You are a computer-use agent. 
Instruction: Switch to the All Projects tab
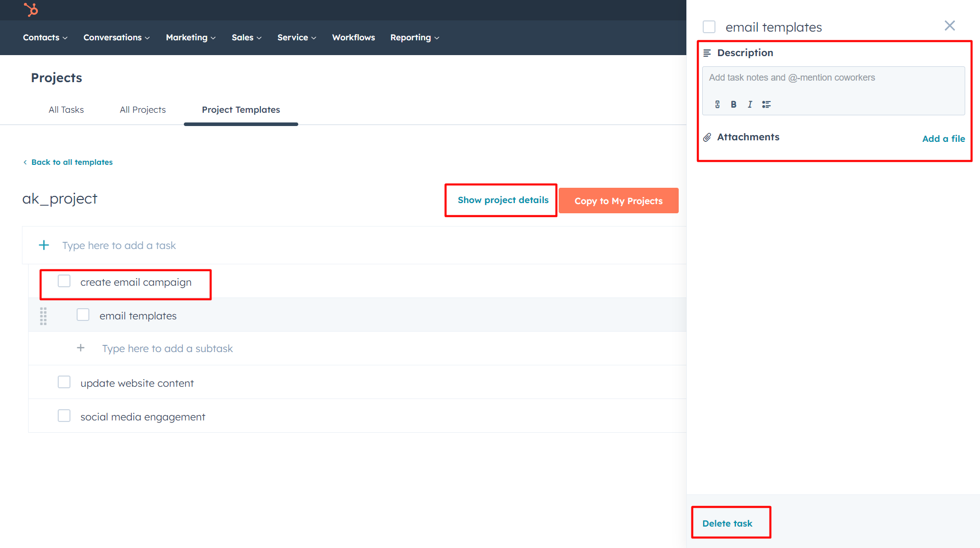[x=142, y=109]
